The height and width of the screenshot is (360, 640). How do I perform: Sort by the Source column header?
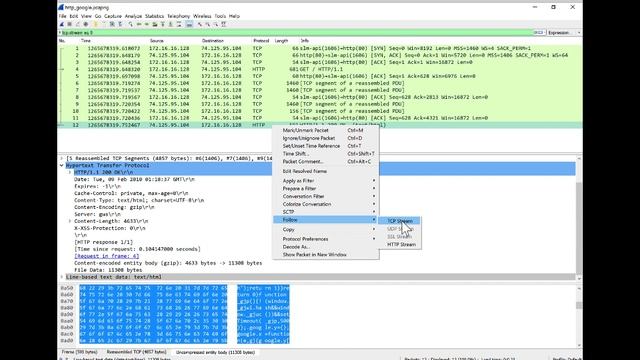[157, 41]
